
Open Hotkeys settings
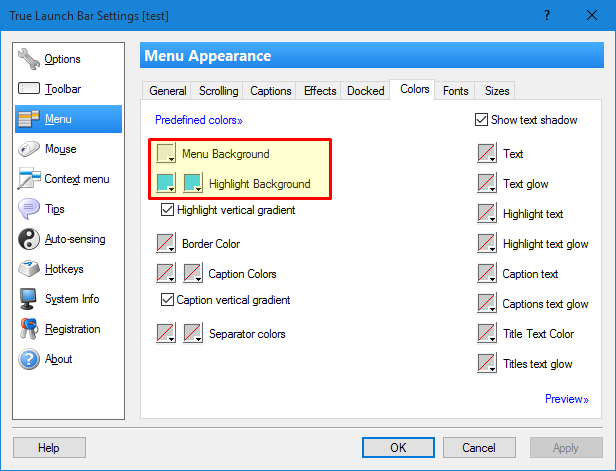tap(65, 269)
